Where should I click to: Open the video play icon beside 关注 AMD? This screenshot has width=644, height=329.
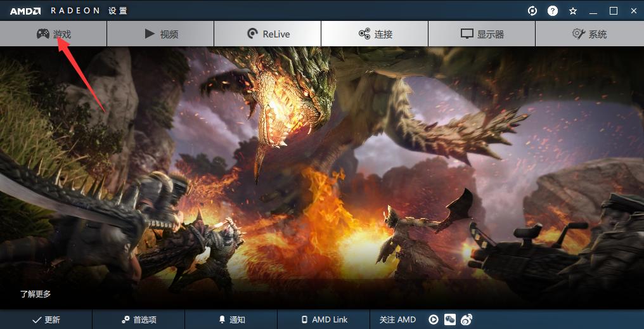(x=434, y=319)
